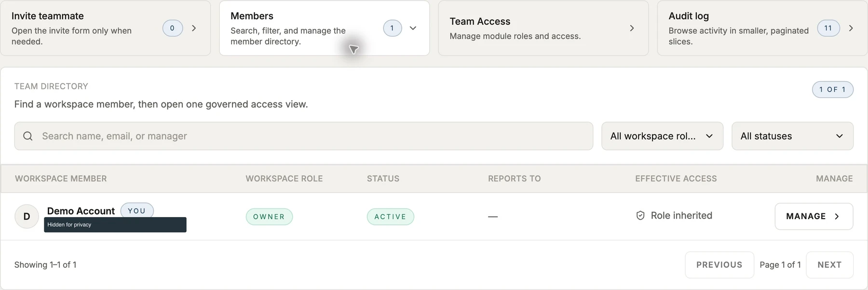The height and width of the screenshot is (290, 868).
Task: Open the Audit log card
Action: pyautogui.click(x=762, y=28)
